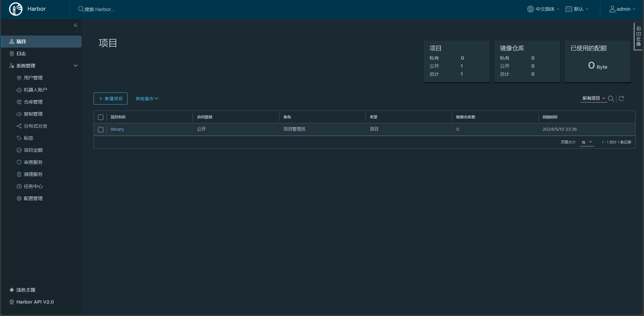Screen dimensions: 644x316
Task: Click the search magnifier icon beside 所有项目
Action: (x=611, y=99)
